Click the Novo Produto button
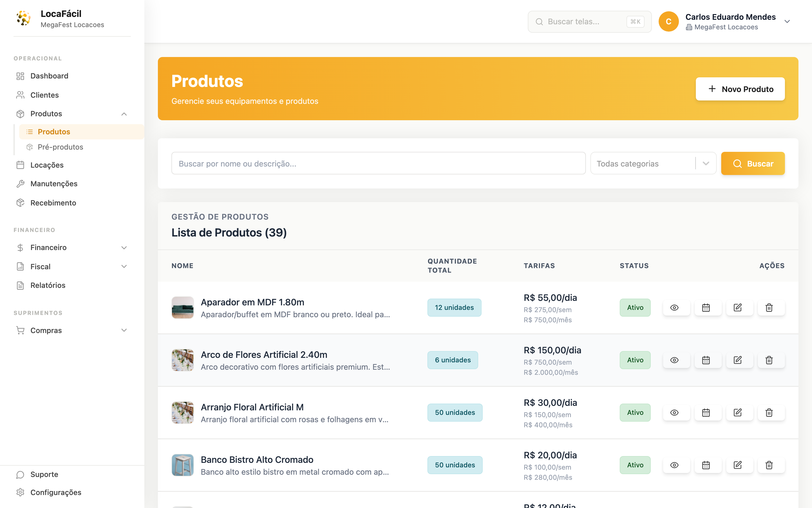 (740, 89)
